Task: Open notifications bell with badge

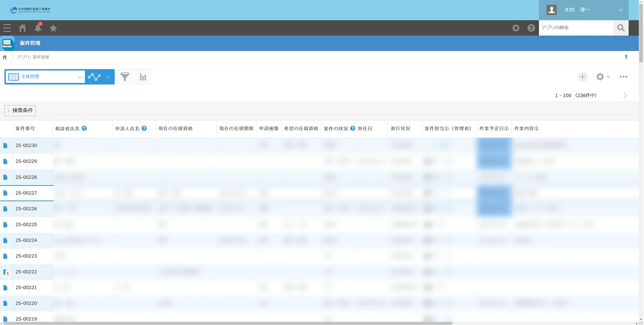Action: click(38, 28)
